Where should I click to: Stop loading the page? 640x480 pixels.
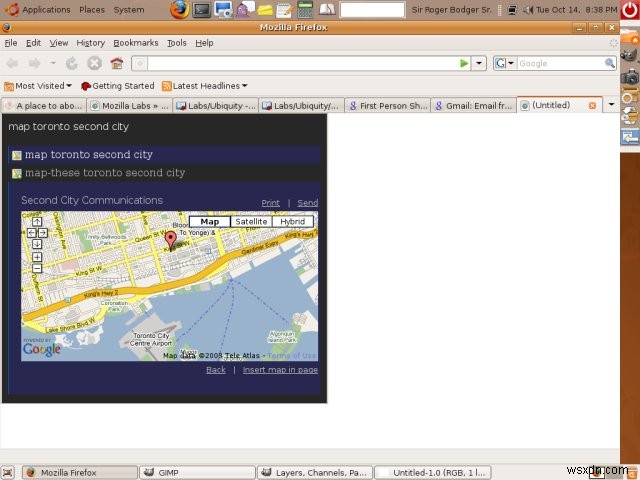[94, 63]
